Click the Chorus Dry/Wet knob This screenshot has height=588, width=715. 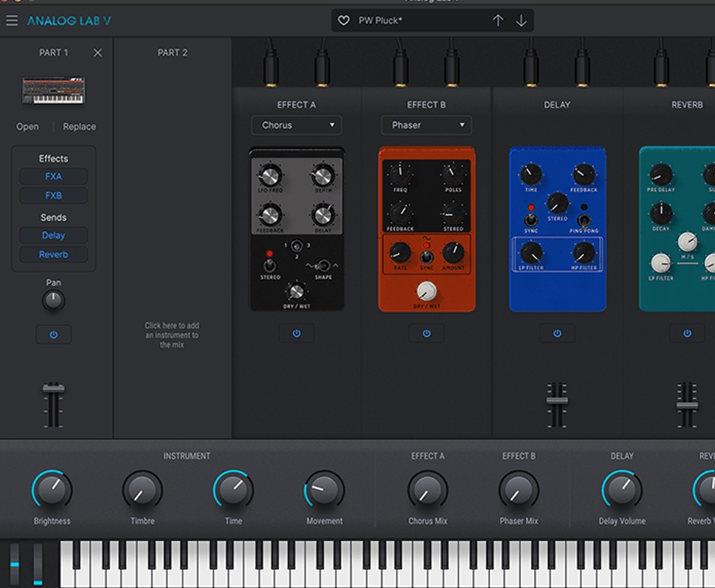point(296,292)
